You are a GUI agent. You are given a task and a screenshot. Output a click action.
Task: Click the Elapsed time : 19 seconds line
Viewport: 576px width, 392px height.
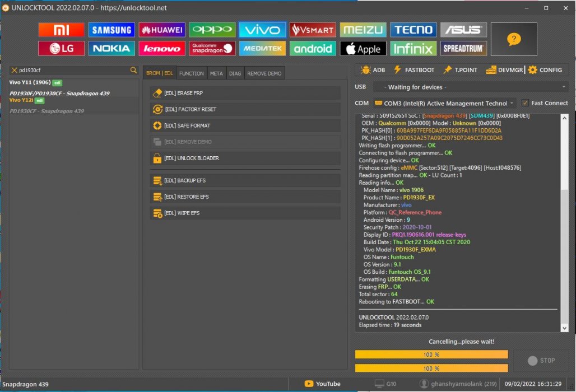pos(390,325)
